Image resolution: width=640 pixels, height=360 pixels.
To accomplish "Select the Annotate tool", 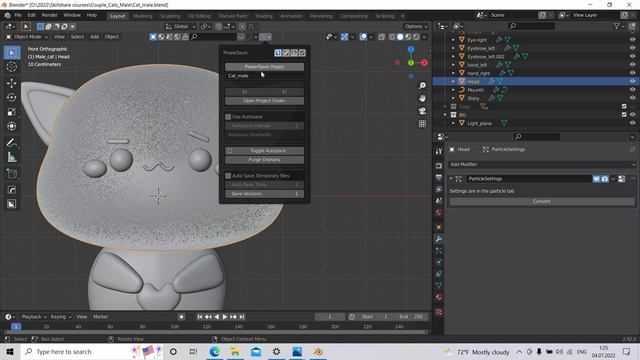I will click(12, 143).
